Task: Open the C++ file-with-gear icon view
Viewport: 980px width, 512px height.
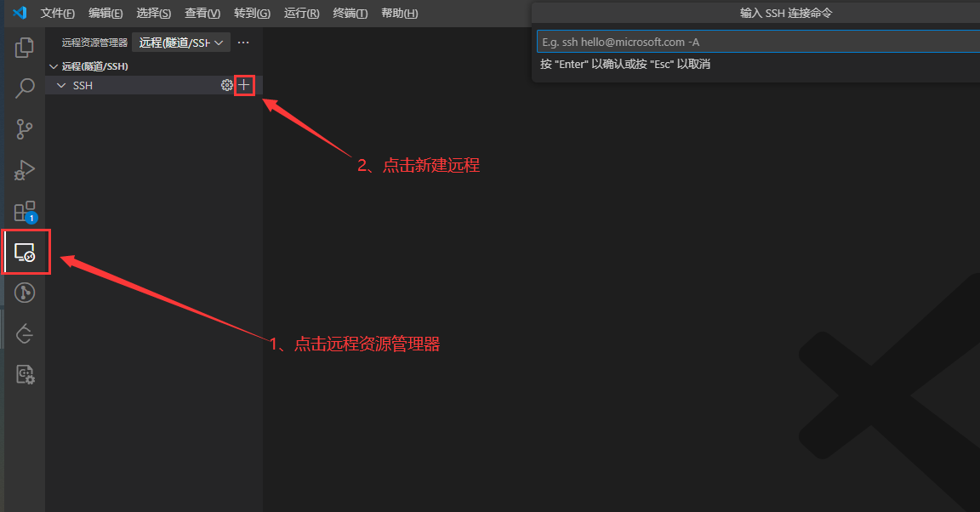Action: tap(25, 374)
